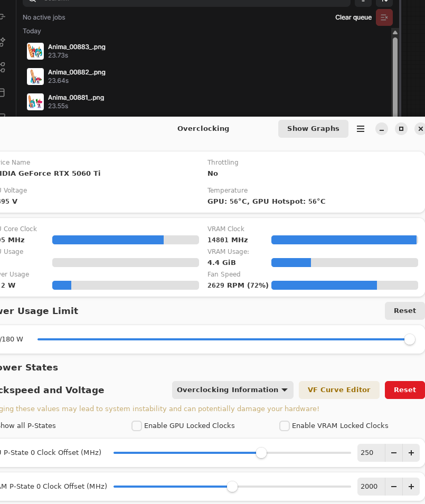
Task: Click the No active jobs label
Action: (44, 17)
